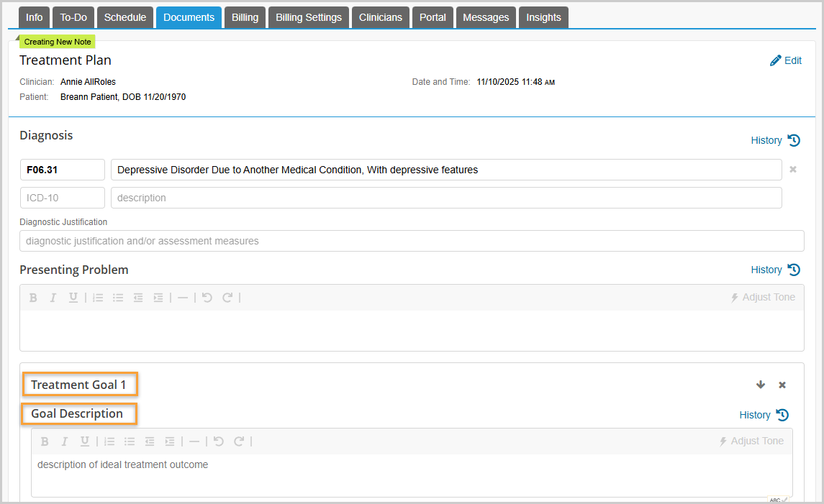Screen dimensions: 824x504
Task: Click Undo icon in Presenting Problem toolbar
Action: click(207, 298)
